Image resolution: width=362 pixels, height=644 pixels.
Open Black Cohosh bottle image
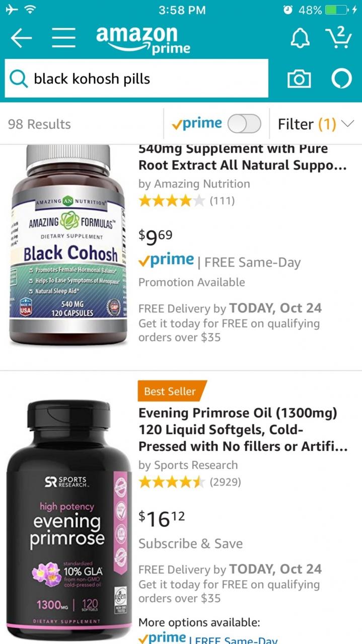pyautogui.click(x=67, y=245)
